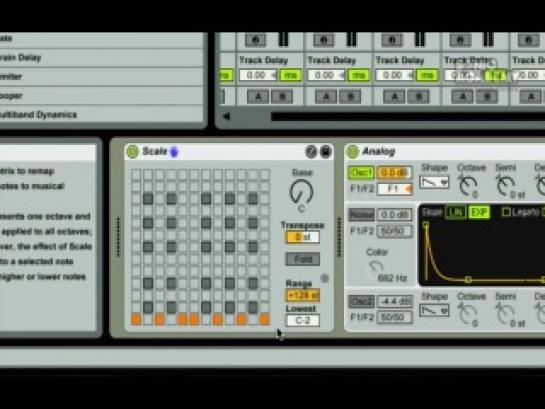The height and width of the screenshot is (409, 545).
Task: Click the Transpose field showing 0 st
Action: click(x=302, y=237)
